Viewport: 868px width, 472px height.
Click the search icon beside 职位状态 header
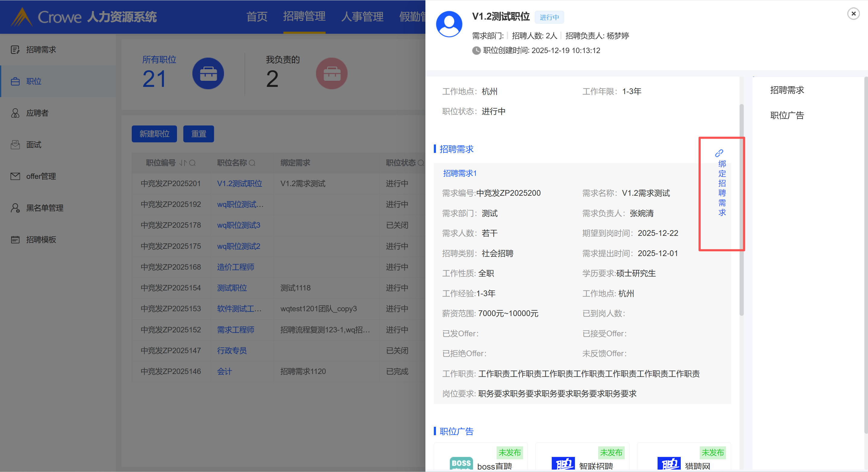point(421,163)
